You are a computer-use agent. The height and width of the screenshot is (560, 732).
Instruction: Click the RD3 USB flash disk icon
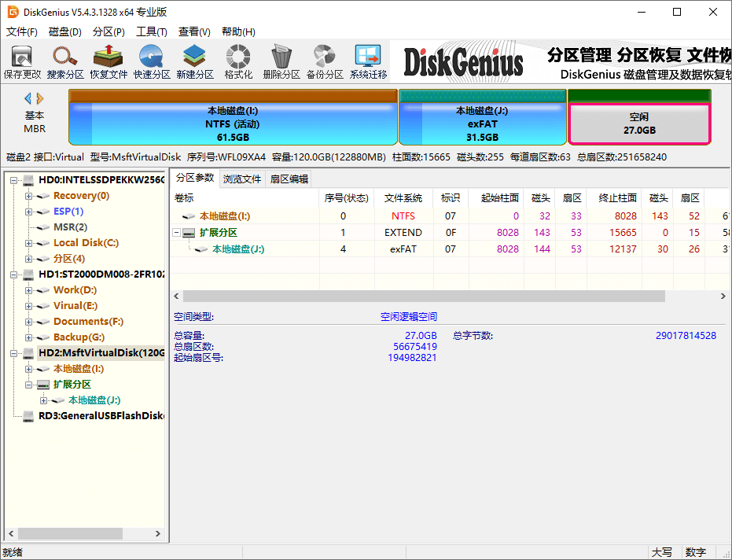28,416
